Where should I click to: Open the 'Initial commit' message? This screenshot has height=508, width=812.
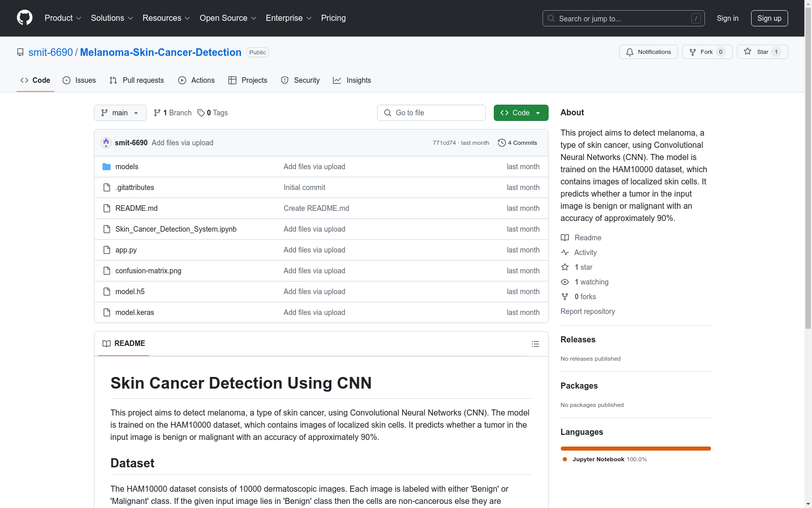click(304, 187)
